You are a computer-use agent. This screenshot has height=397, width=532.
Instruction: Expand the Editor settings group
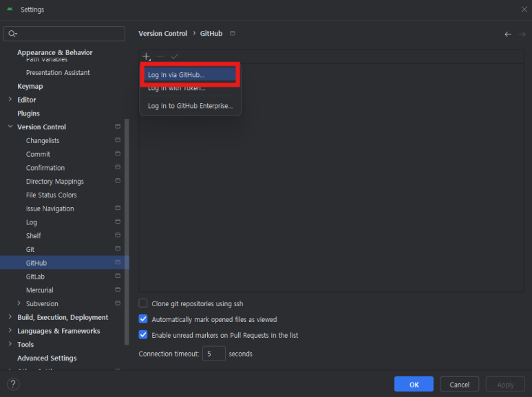coord(10,99)
